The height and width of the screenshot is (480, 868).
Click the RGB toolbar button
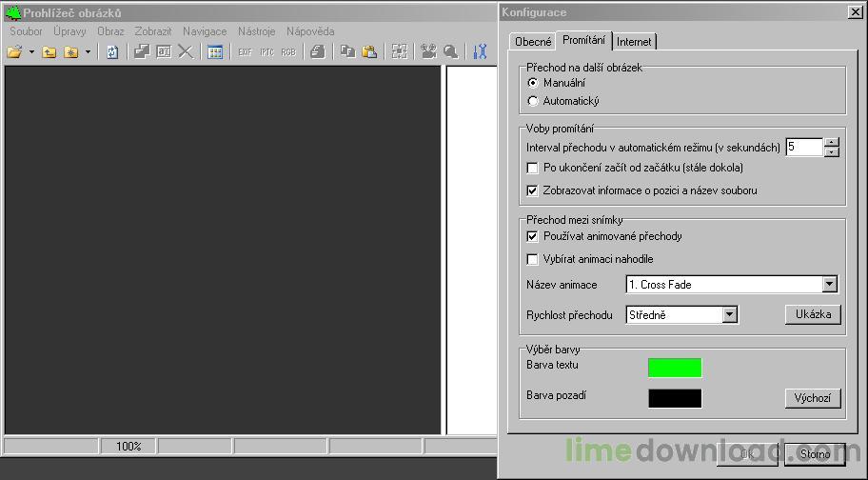288,52
